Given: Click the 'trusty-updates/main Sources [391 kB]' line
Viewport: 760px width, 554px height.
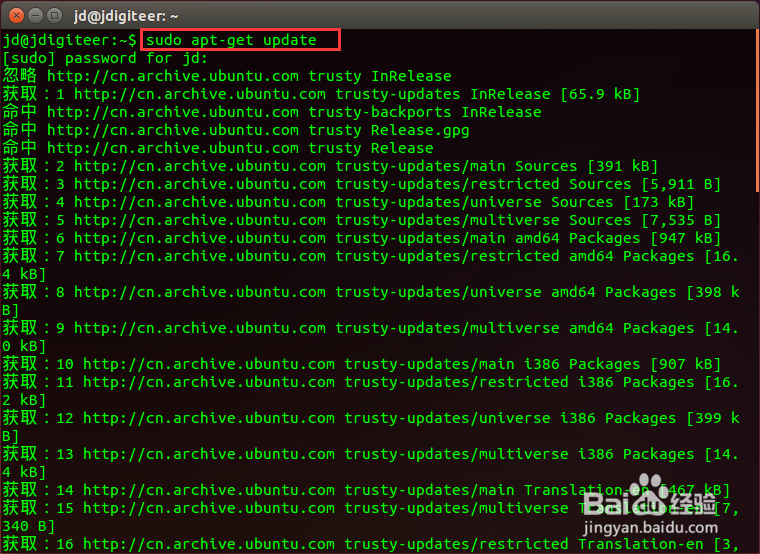Looking at the screenshot, I should 330,166.
